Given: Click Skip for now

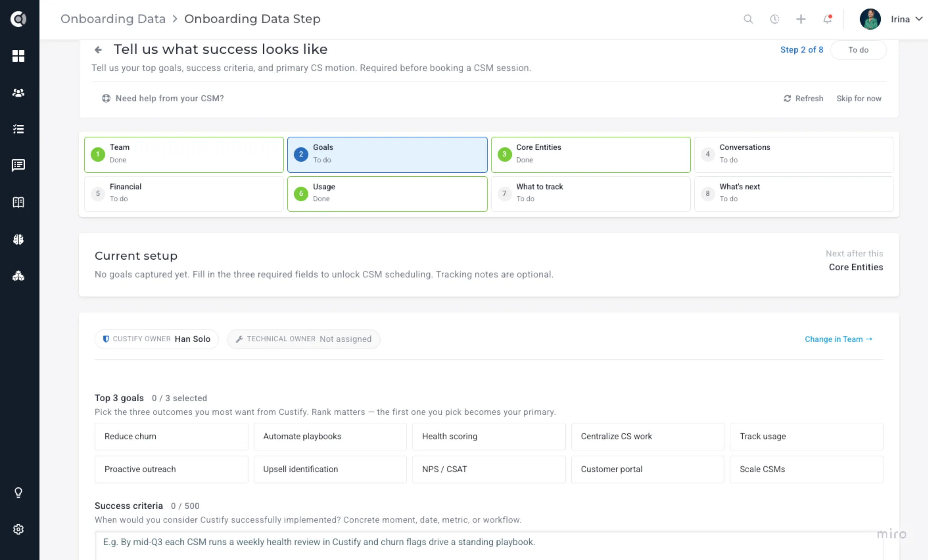Looking at the screenshot, I should 859,98.
